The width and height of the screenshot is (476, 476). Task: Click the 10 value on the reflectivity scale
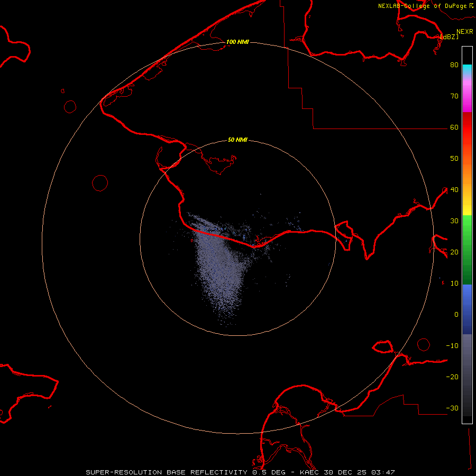(454, 283)
